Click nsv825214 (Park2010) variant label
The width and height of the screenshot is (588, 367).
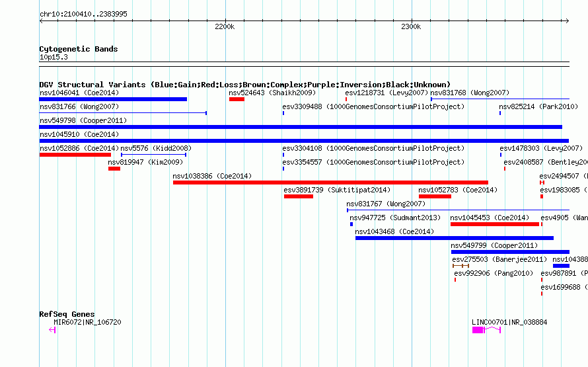click(538, 106)
